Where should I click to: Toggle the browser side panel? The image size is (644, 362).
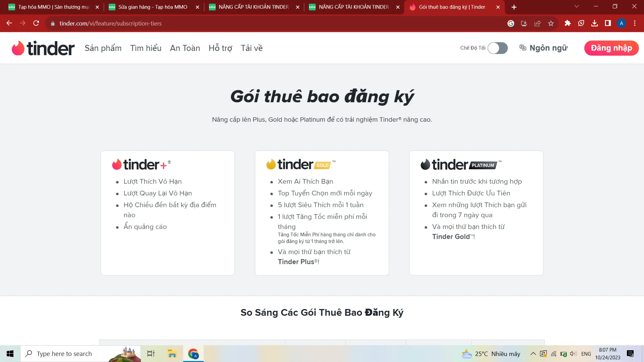click(x=608, y=23)
